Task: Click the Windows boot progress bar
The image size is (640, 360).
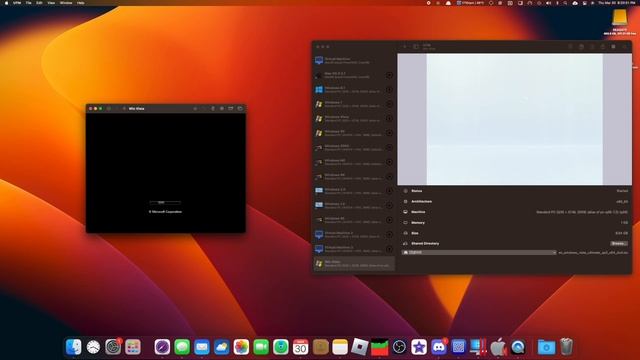Action: 165,202
